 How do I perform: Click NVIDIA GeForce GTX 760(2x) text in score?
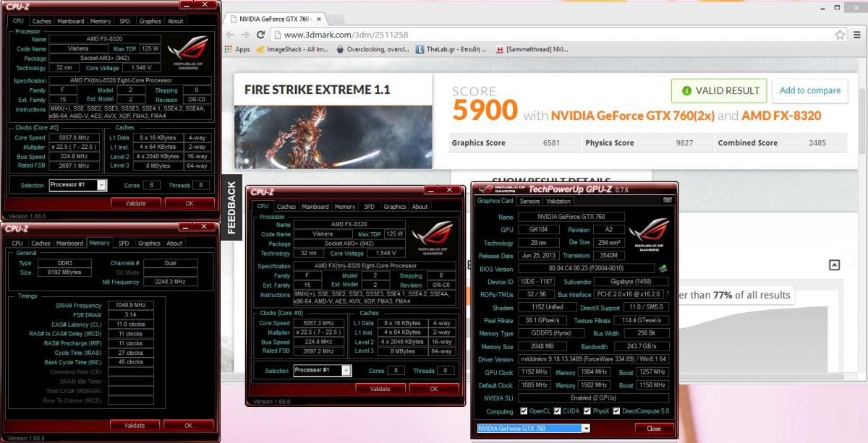coord(633,116)
